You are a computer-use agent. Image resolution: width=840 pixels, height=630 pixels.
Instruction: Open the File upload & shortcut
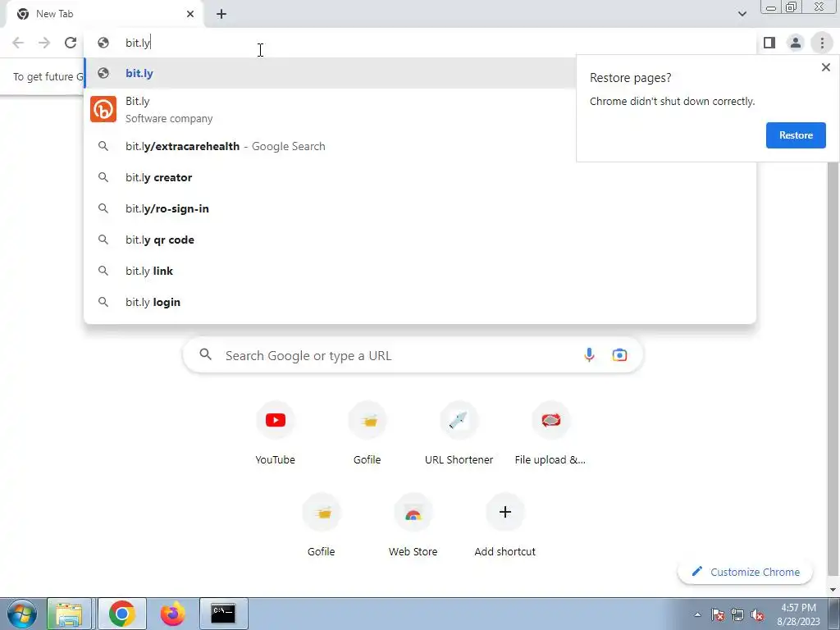click(550, 433)
